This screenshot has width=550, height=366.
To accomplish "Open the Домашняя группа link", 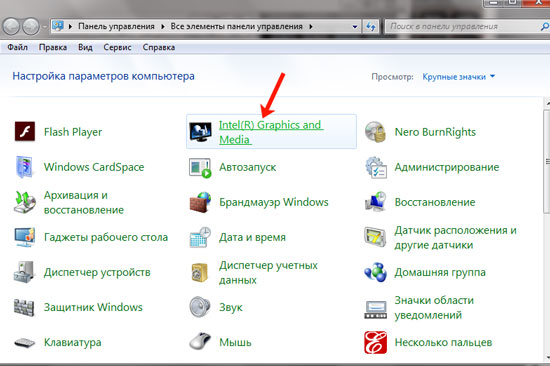I will pyautogui.click(x=440, y=272).
